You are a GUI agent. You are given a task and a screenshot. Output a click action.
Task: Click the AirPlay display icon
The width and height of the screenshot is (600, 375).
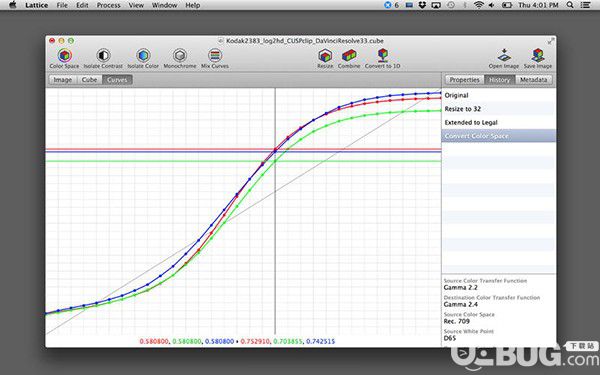pos(436,5)
